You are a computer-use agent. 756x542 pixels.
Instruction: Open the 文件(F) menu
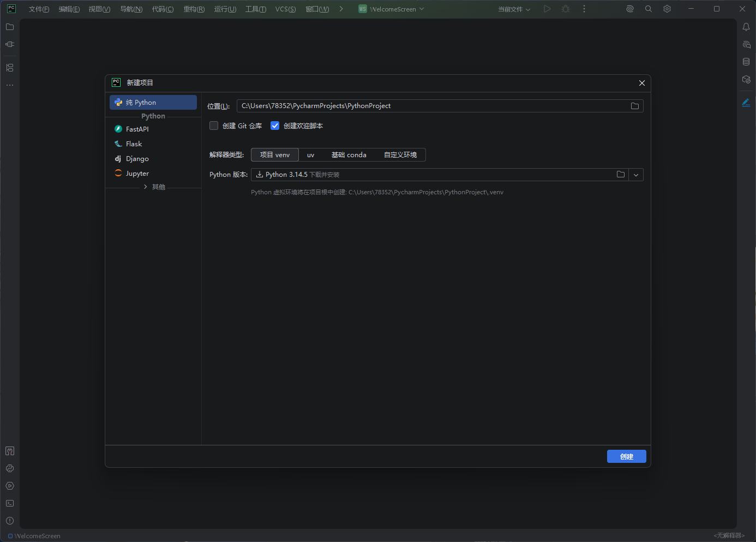[39, 9]
